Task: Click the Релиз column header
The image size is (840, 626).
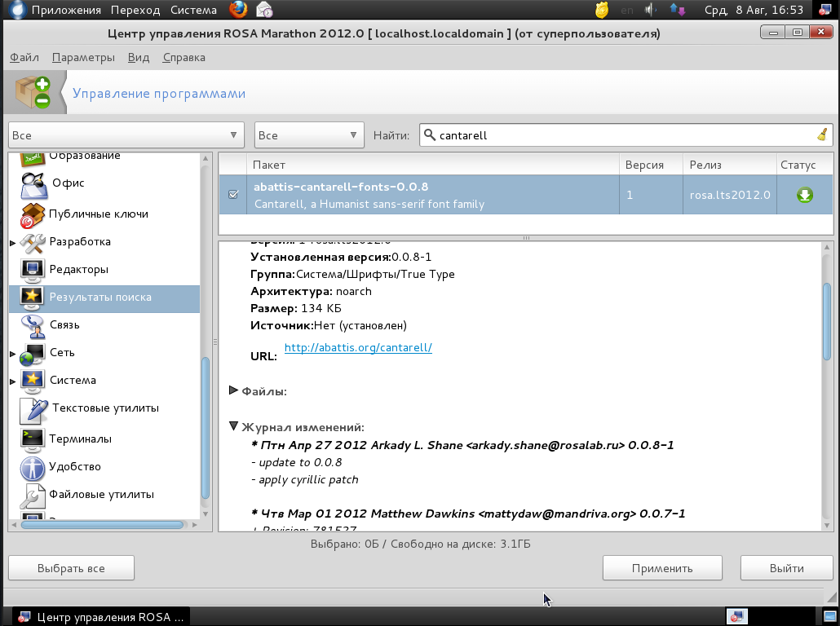Action: (x=730, y=165)
